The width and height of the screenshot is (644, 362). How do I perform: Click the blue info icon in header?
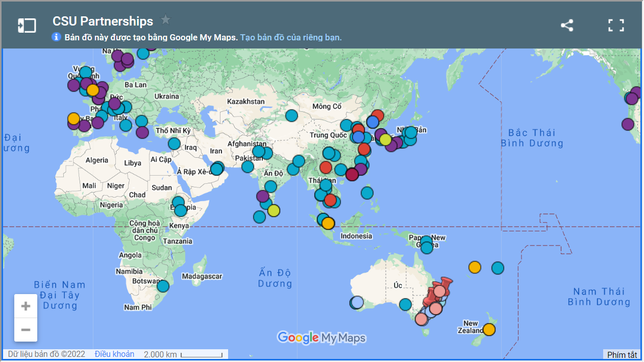pos(57,37)
